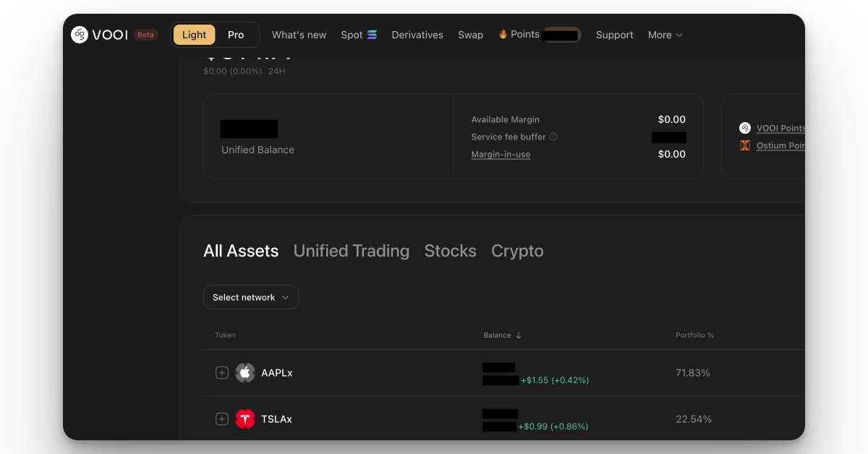Image resolution: width=868 pixels, height=454 pixels.
Task: Sort by Balance column arrow
Action: coord(519,335)
